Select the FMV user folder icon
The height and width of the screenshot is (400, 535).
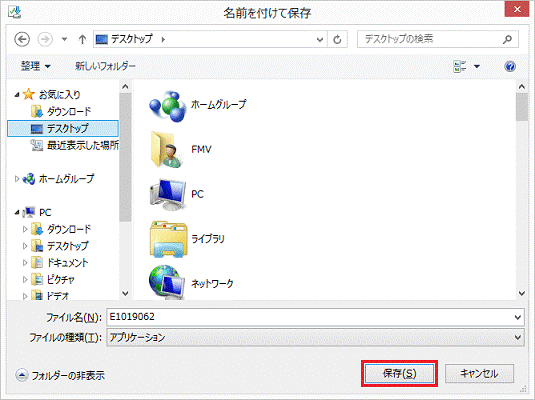tap(167, 149)
